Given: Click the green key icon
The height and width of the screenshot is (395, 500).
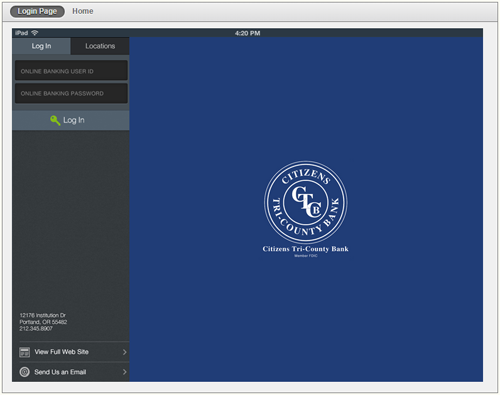Looking at the screenshot, I should [55, 120].
